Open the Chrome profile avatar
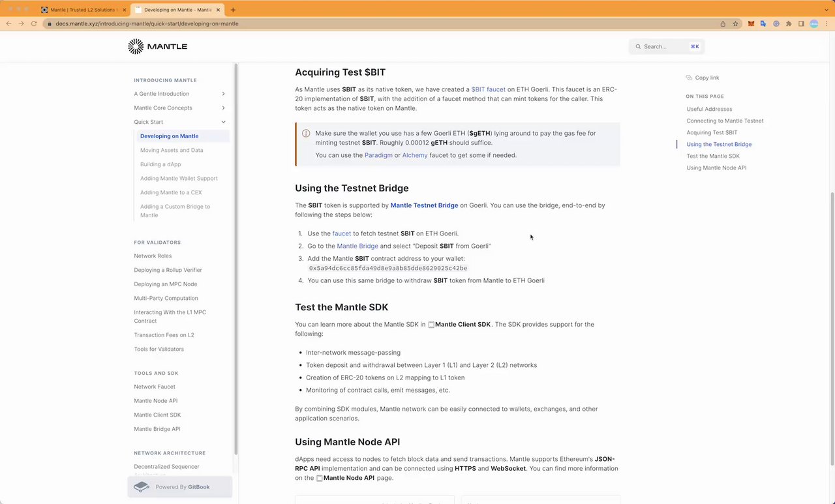The width and height of the screenshot is (835, 504). [814, 23]
